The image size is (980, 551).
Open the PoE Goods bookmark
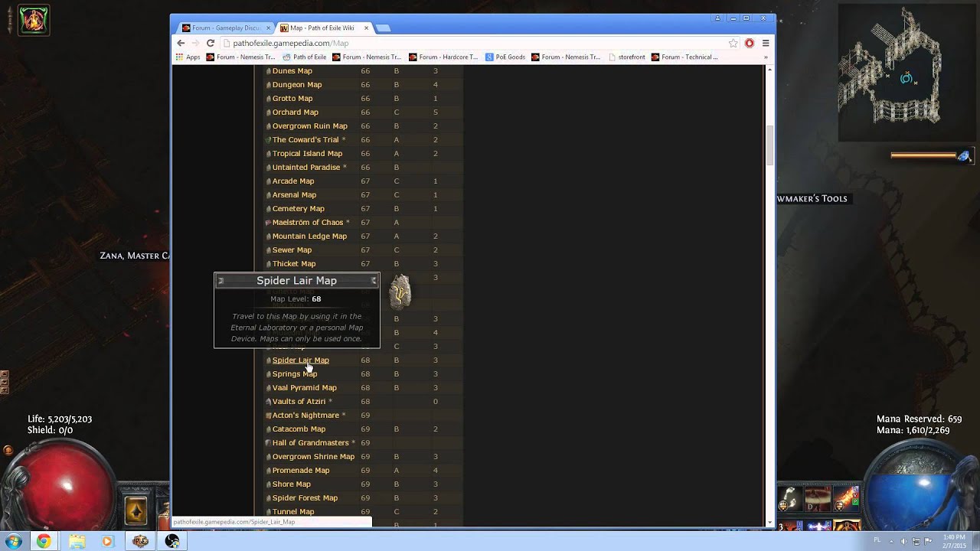505,57
